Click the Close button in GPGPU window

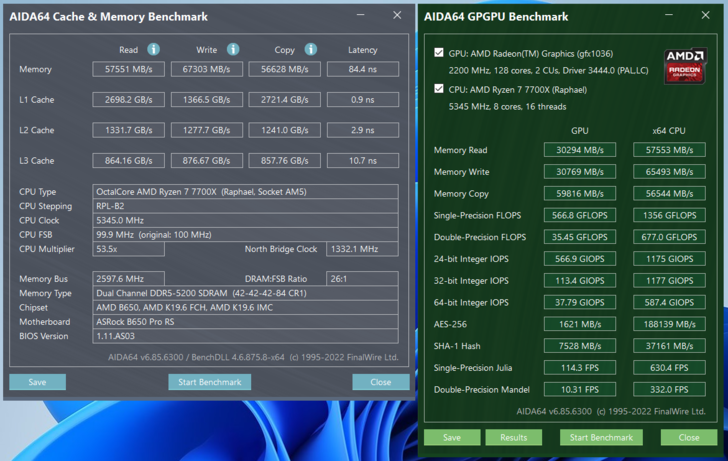[x=688, y=437]
